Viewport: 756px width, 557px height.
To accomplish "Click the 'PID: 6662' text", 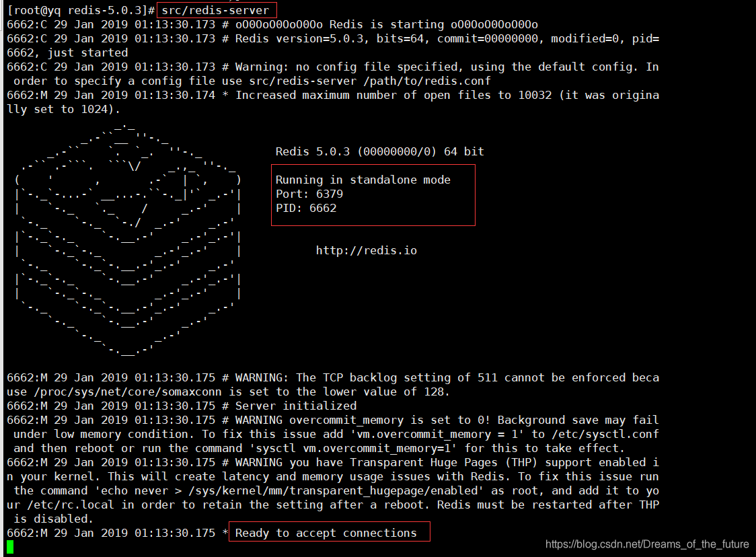I will (305, 209).
